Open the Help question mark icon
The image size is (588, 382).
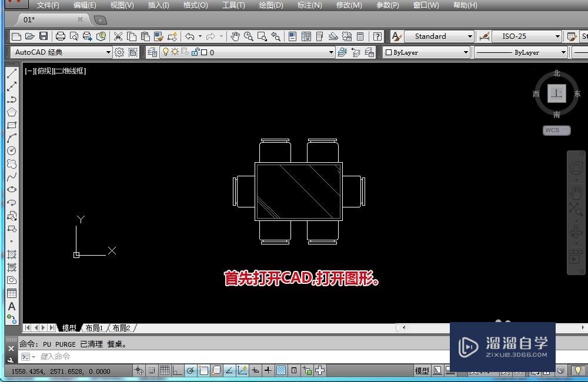(377, 36)
